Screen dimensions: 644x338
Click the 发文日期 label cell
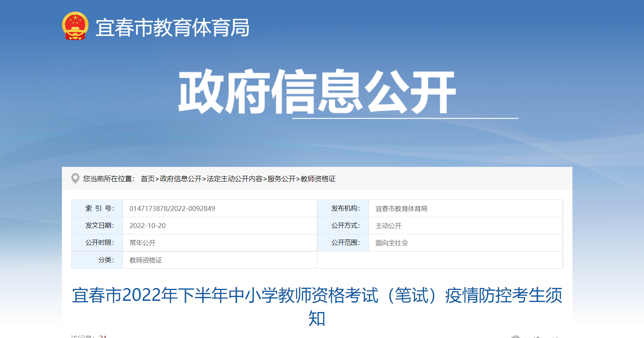[x=97, y=225]
